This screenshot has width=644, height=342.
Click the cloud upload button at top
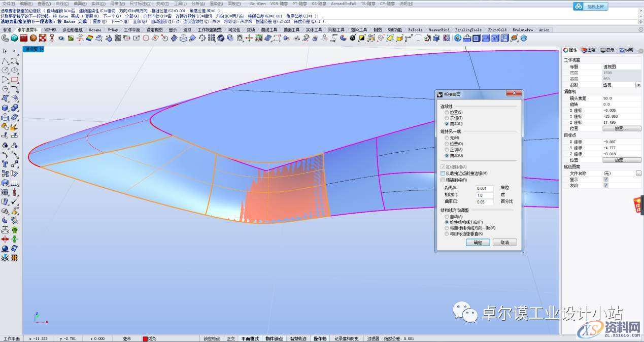click(x=590, y=7)
